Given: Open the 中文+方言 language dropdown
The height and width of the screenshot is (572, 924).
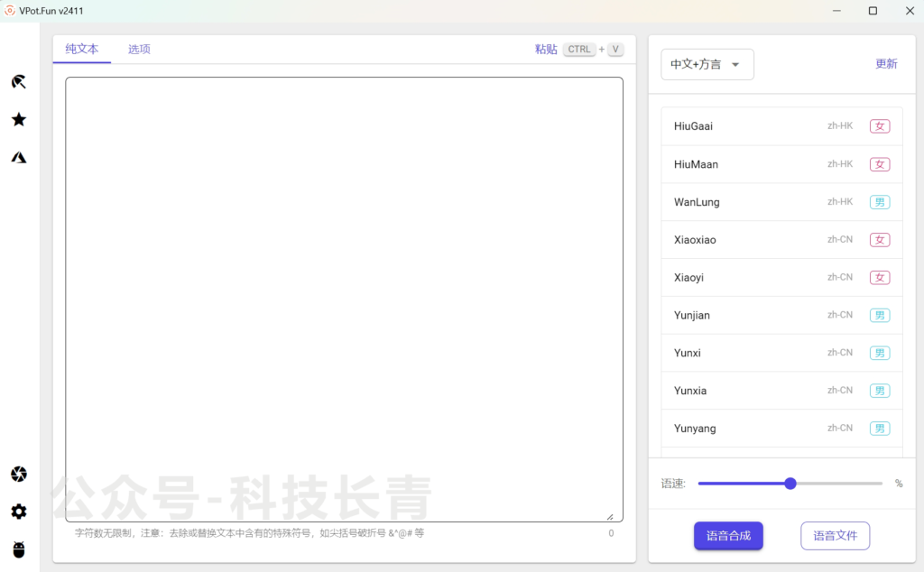Looking at the screenshot, I should click(x=707, y=64).
